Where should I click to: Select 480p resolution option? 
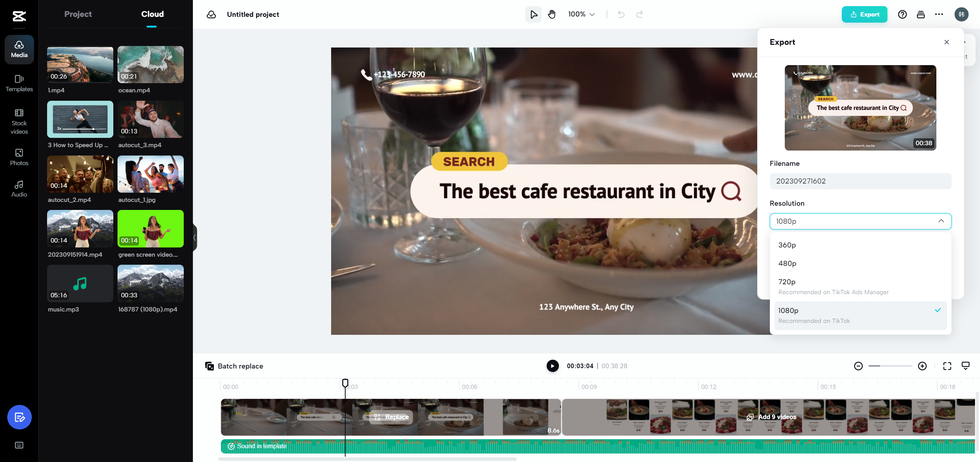787,262
